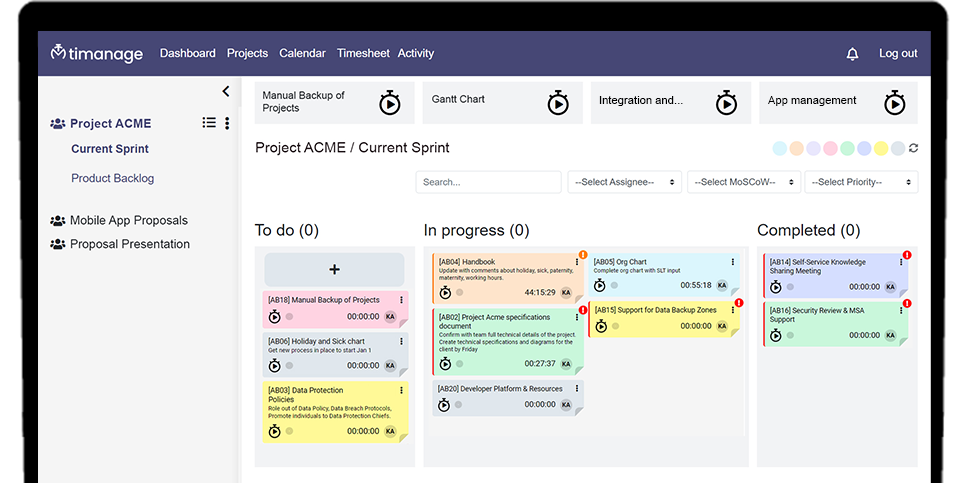Toggle the status dot on AB20 card
Viewport: 969px width, 483px height.
460,405
